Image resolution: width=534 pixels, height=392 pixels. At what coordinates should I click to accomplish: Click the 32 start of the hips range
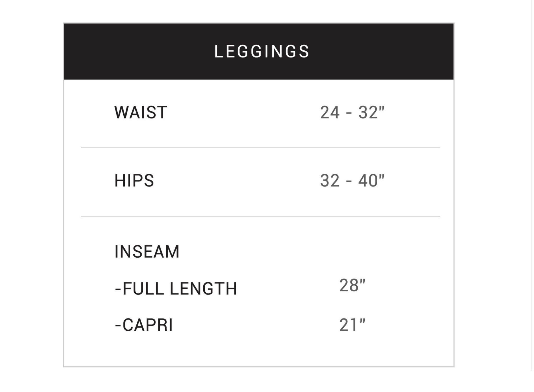point(330,180)
